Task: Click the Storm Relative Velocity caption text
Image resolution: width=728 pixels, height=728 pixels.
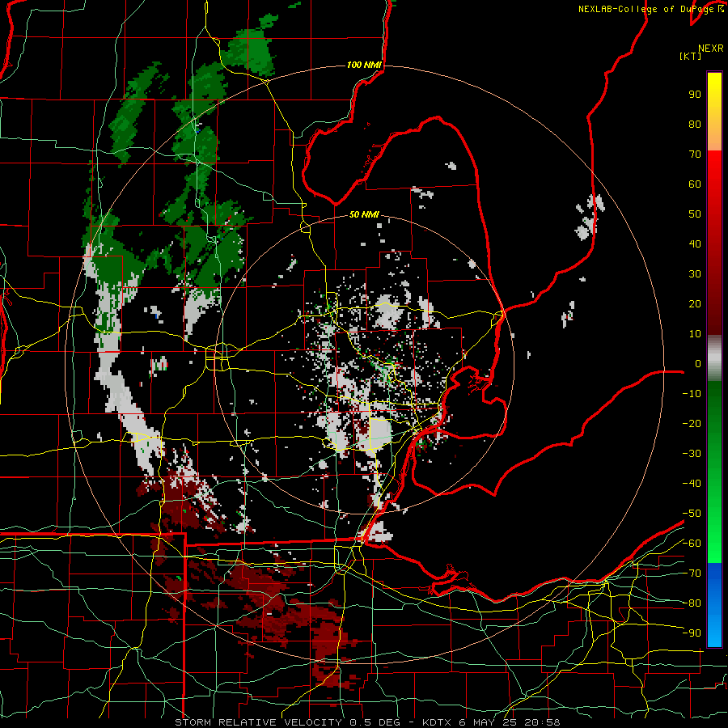Action: click(x=367, y=722)
